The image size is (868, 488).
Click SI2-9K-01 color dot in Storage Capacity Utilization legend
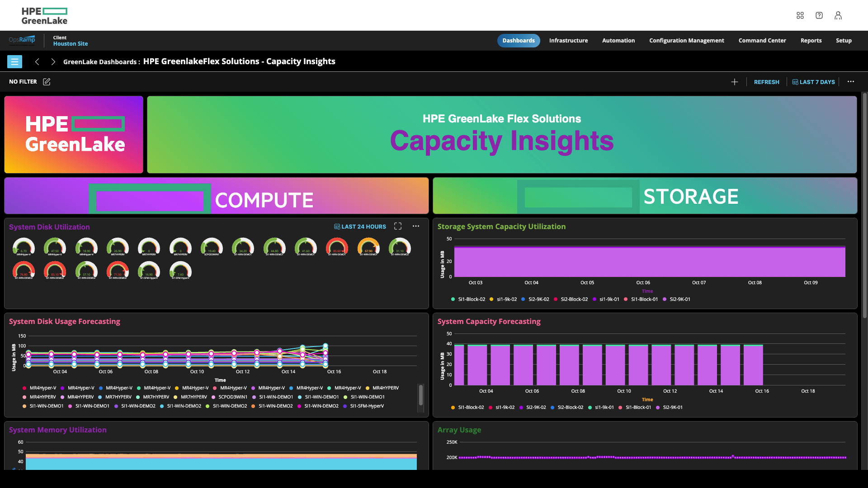665,299
